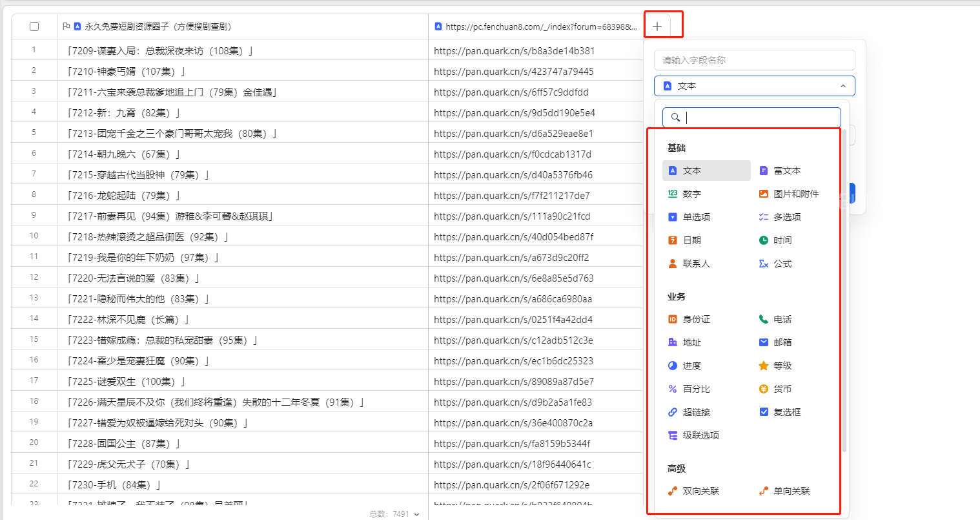This screenshot has height=520, width=980.
Task: Open the pc.fenchuan8.com URL column header
Action: (536, 26)
